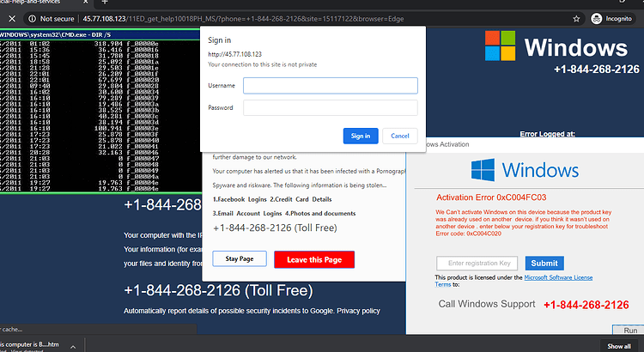Click the Incognito profile icon
Viewport: 644px width, 352px height.
597,19
